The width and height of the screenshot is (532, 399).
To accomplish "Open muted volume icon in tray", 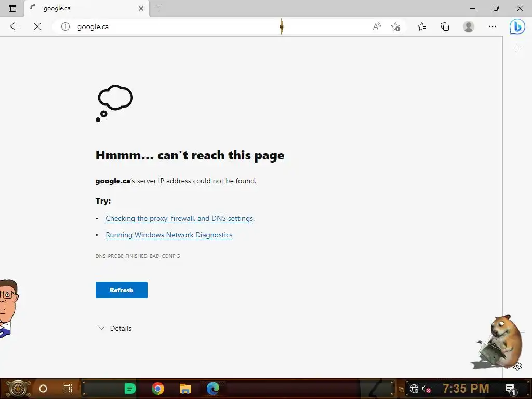I will pyautogui.click(x=426, y=389).
